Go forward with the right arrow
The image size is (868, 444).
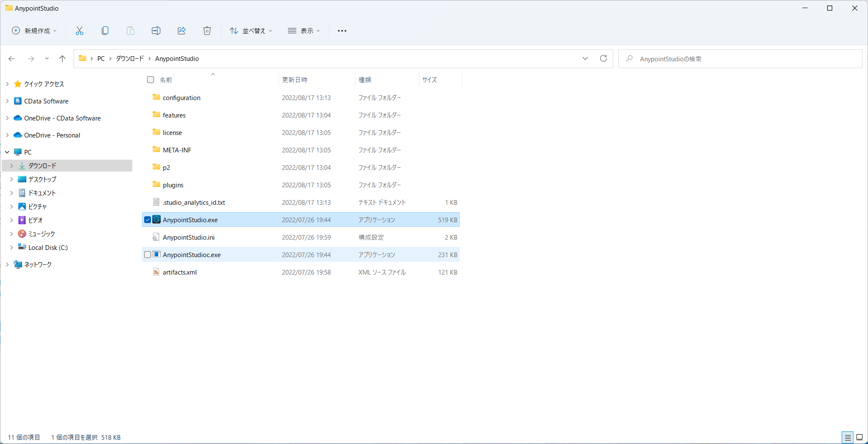point(31,59)
